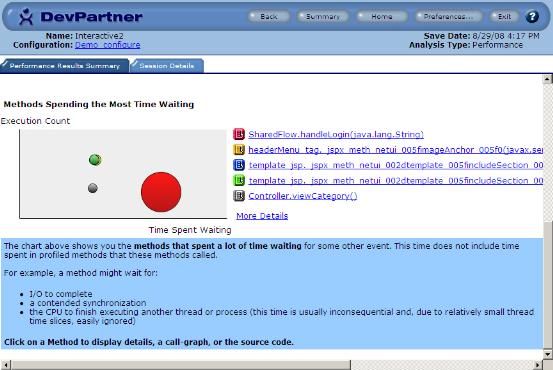Click 'a contended synchronization' bullet text

pos(87,303)
